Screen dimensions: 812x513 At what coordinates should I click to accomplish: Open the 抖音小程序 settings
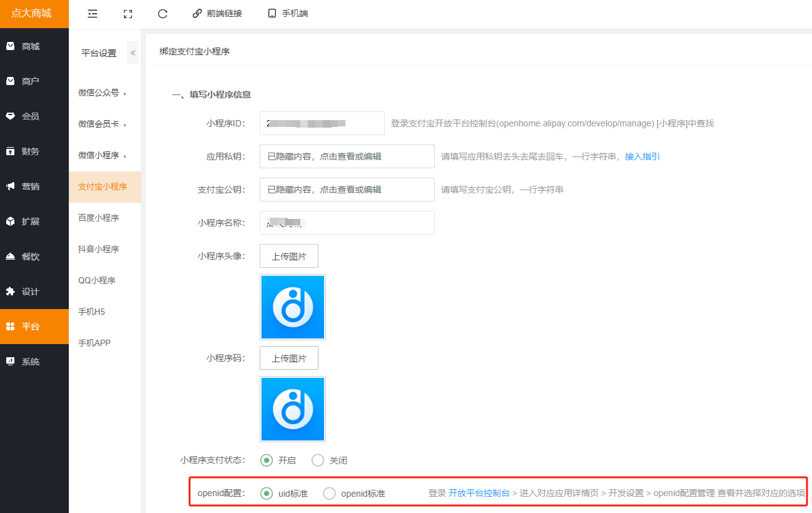coord(104,249)
